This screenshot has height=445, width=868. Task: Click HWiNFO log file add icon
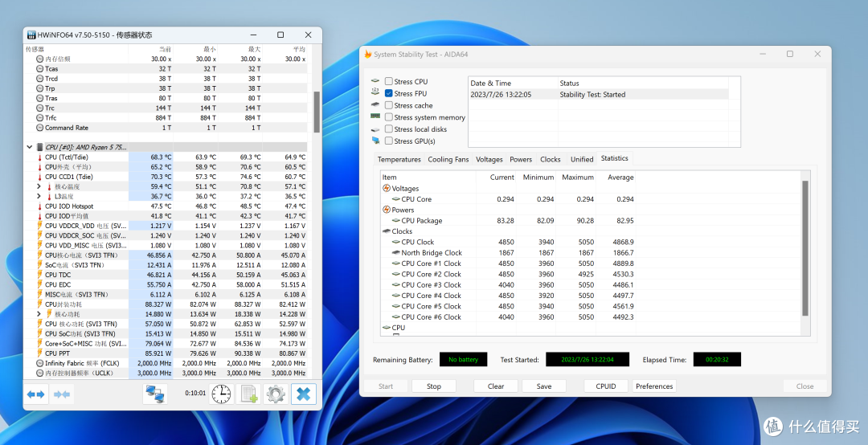tap(248, 394)
